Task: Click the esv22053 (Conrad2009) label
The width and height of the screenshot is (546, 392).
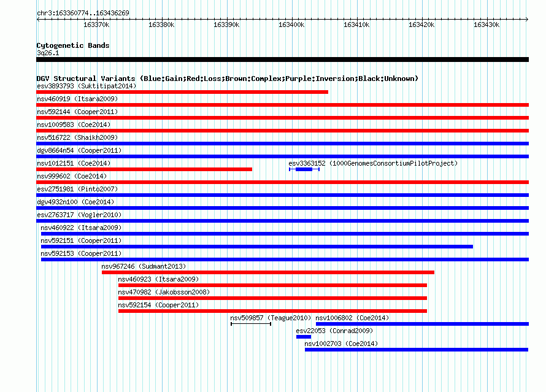Action: coord(334,331)
